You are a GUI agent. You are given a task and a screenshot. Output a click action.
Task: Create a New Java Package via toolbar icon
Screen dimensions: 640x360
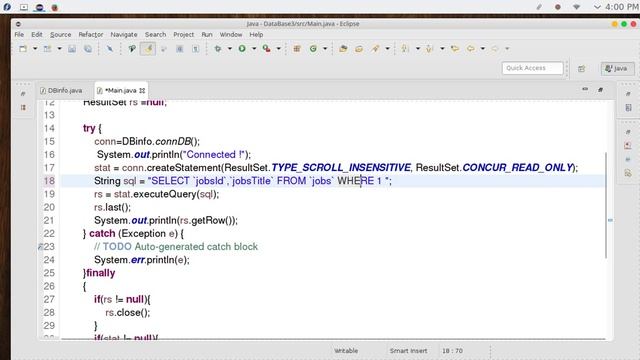(297, 49)
